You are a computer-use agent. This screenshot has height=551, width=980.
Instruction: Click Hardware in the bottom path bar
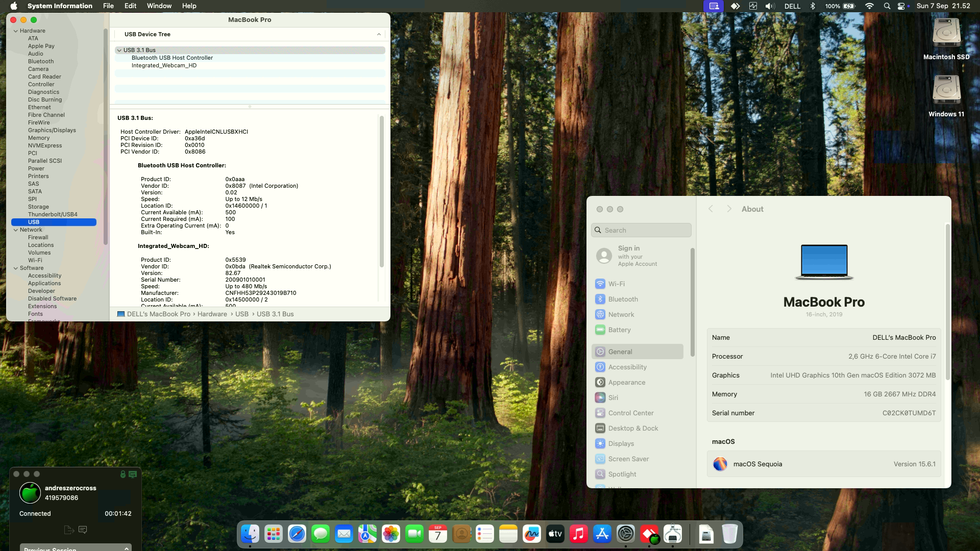[x=212, y=314]
